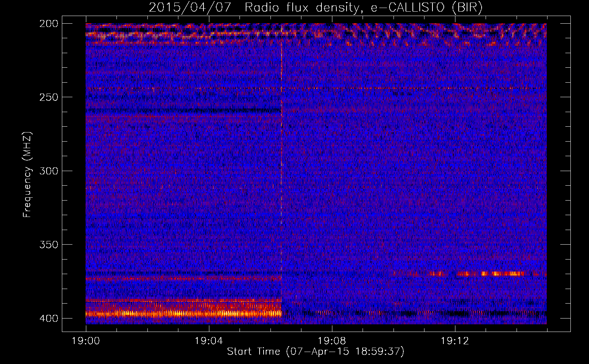589x364 pixels.
Task: Click the 19:12 time tick label
Action: 455,341
